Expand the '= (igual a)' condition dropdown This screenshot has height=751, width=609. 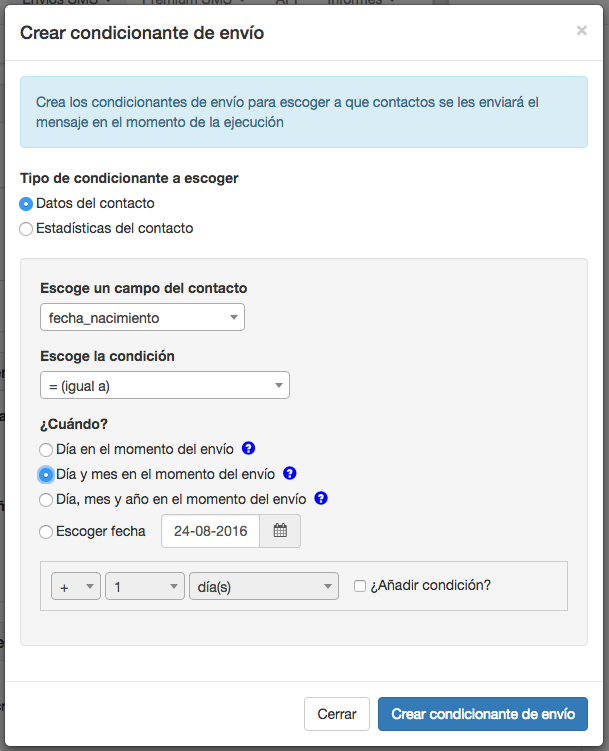pyautogui.click(x=165, y=385)
